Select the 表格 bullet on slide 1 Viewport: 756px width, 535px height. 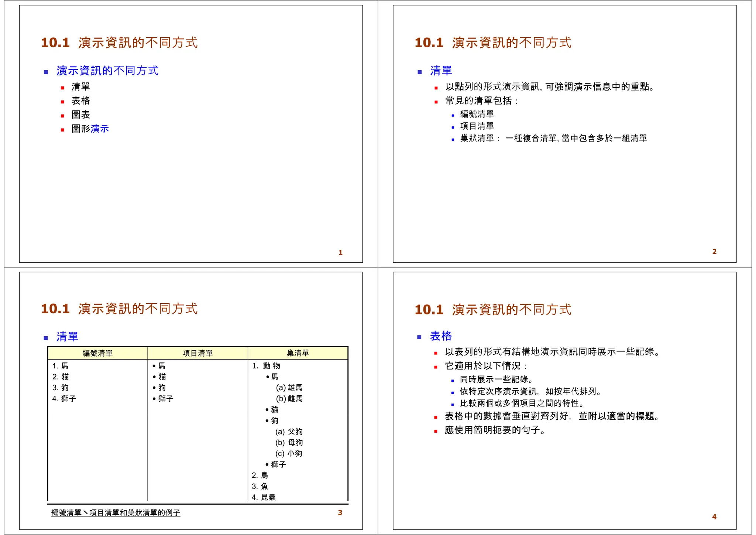click(x=80, y=101)
